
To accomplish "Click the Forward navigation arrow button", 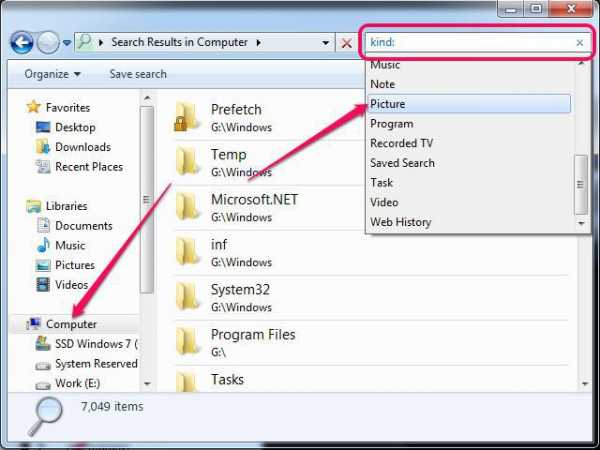I will pos(48,43).
